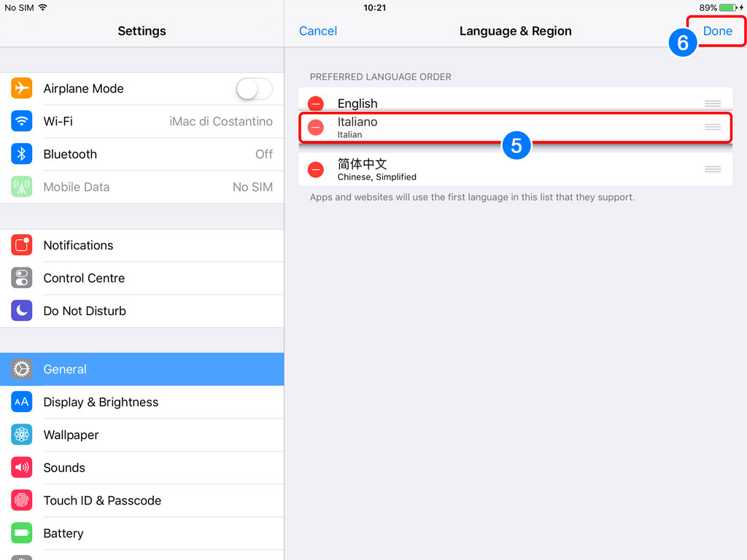Tap the reorder handle for Chinese, Simplified
747x560 pixels.
(x=712, y=169)
